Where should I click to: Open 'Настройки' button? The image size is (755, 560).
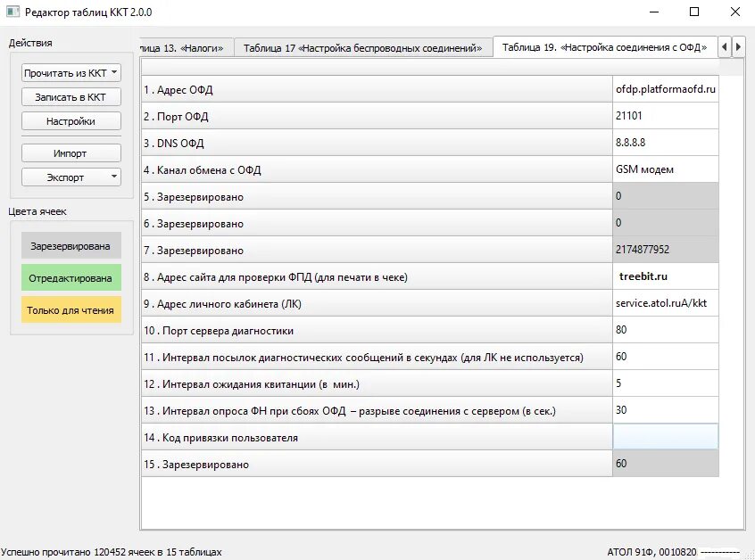pyautogui.click(x=71, y=121)
